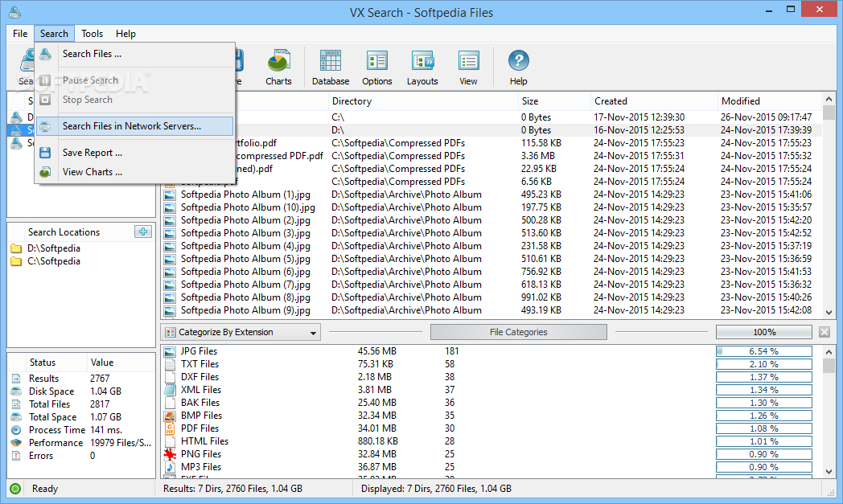Choose Search Files ... from the Search menu
This screenshot has height=504, width=843.
pos(135,54)
